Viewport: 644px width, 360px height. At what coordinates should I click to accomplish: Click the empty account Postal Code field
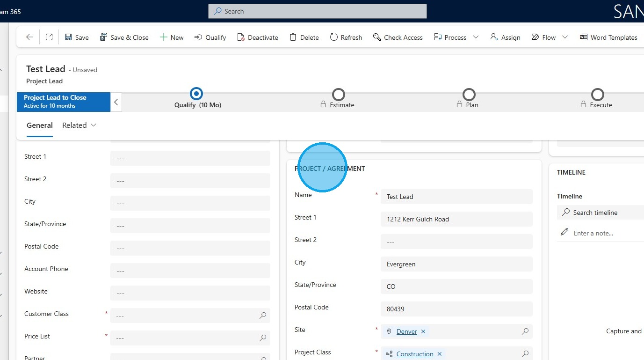point(190,248)
